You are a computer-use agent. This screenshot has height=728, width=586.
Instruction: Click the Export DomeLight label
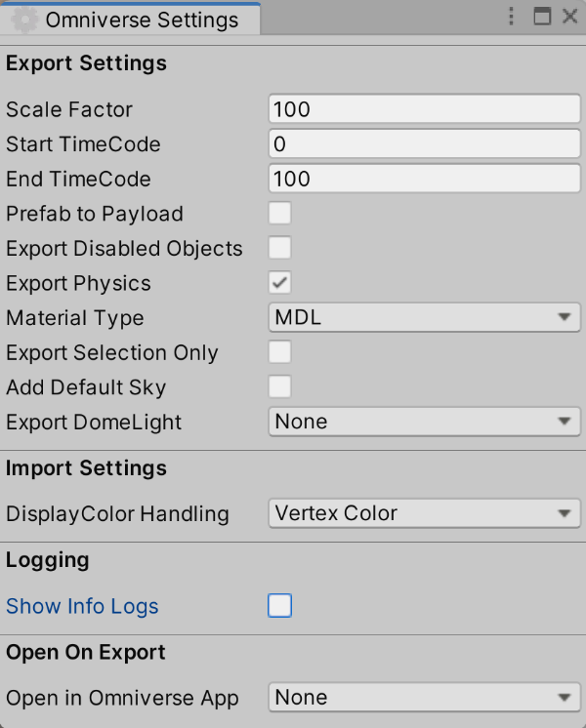point(94,423)
